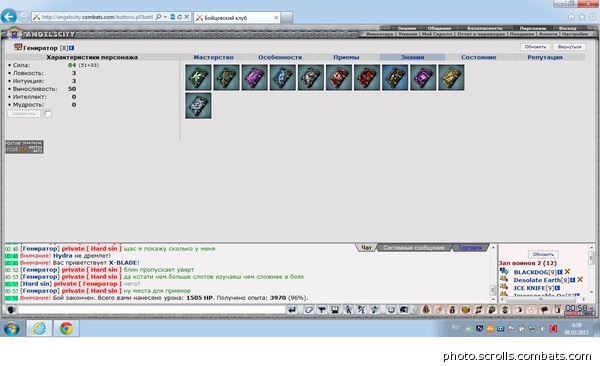
Task: Open the Общение top menu
Action: pyautogui.click(x=439, y=28)
